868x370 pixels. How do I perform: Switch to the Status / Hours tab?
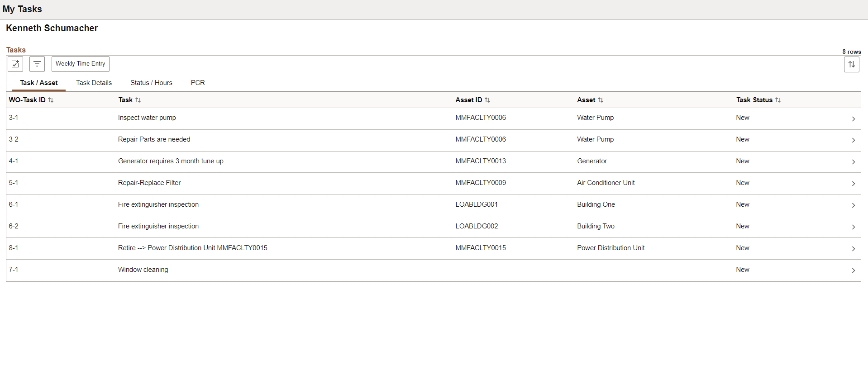[x=151, y=83]
